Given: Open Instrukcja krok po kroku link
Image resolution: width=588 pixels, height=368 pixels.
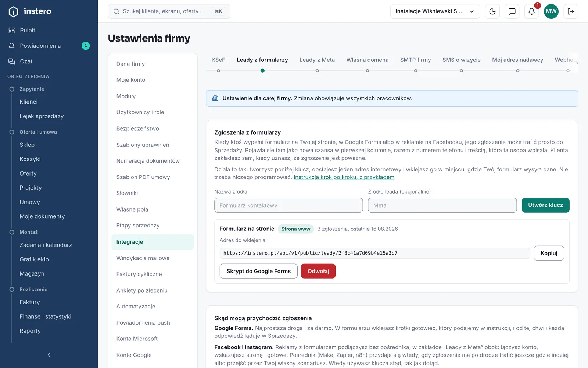Looking at the screenshot, I should [x=344, y=177].
